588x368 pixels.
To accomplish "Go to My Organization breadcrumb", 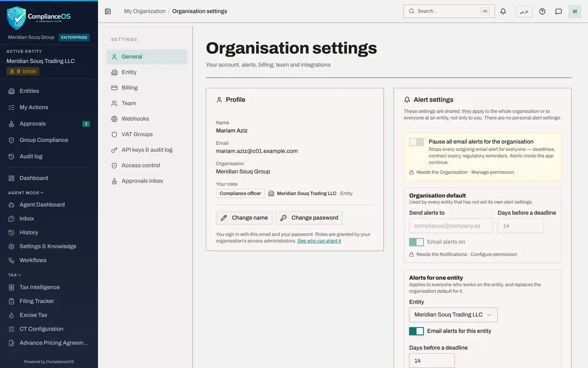I will pos(145,11).
